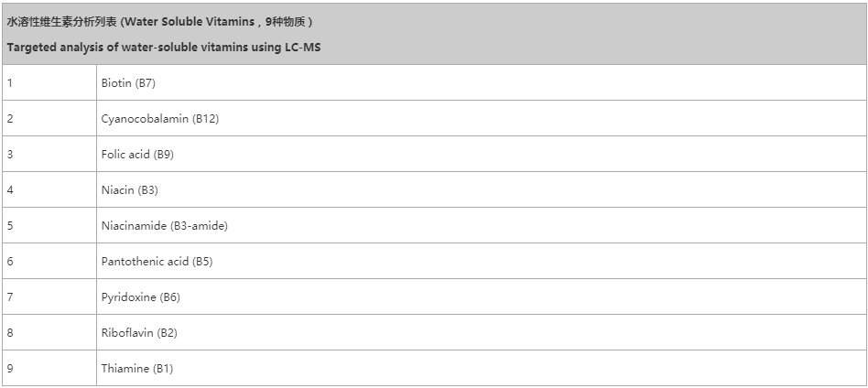Select the row number 4 cell
The width and height of the screenshot is (868, 388).
[49, 190]
